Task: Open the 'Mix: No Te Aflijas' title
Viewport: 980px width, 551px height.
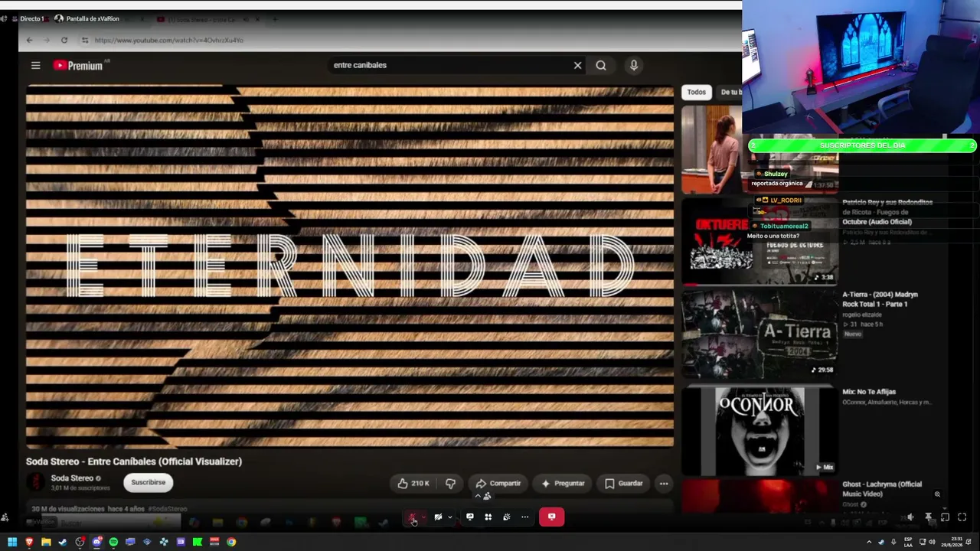Action: [x=869, y=392]
